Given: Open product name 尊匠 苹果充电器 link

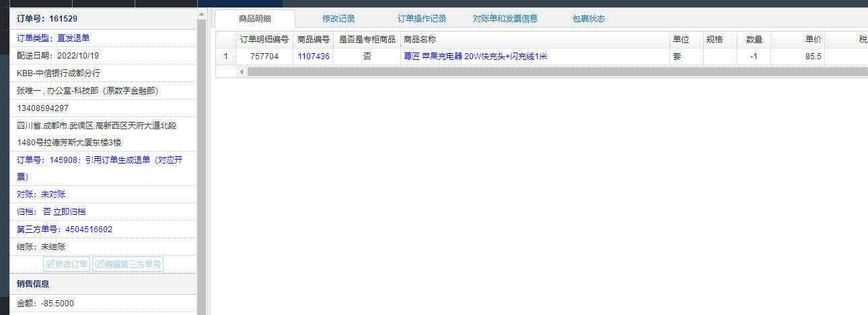Looking at the screenshot, I should pos(475,57).
